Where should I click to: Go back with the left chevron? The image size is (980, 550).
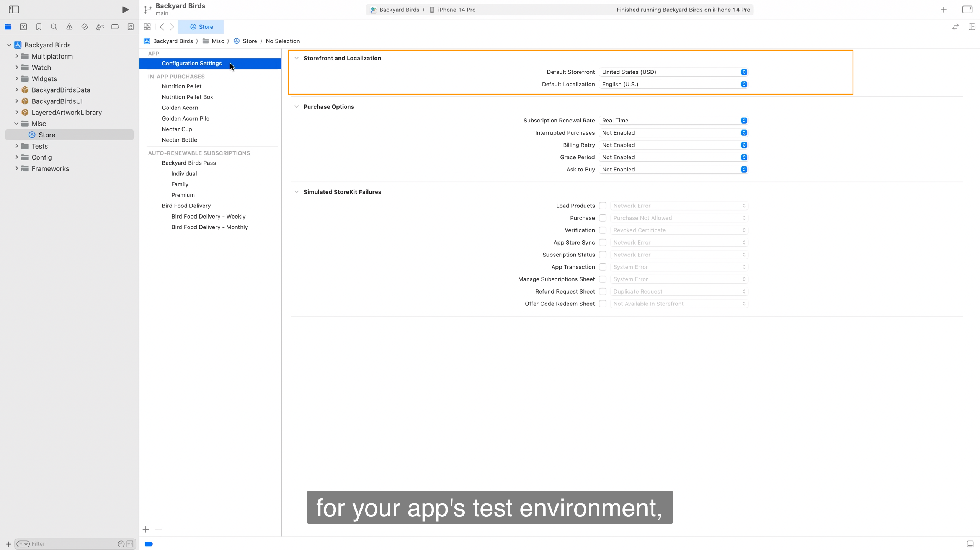(x=162, y=27)
